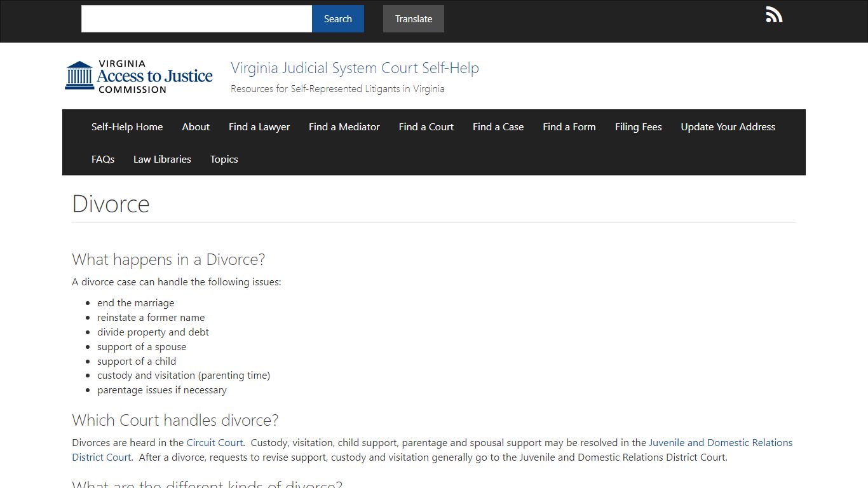
Task: Focus the site search input field
Action: (x=196, y=18)
